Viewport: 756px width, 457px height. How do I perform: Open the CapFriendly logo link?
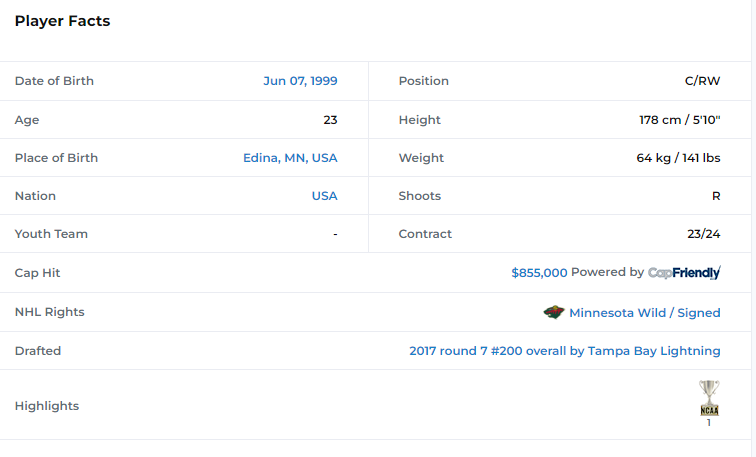point(684,273)
